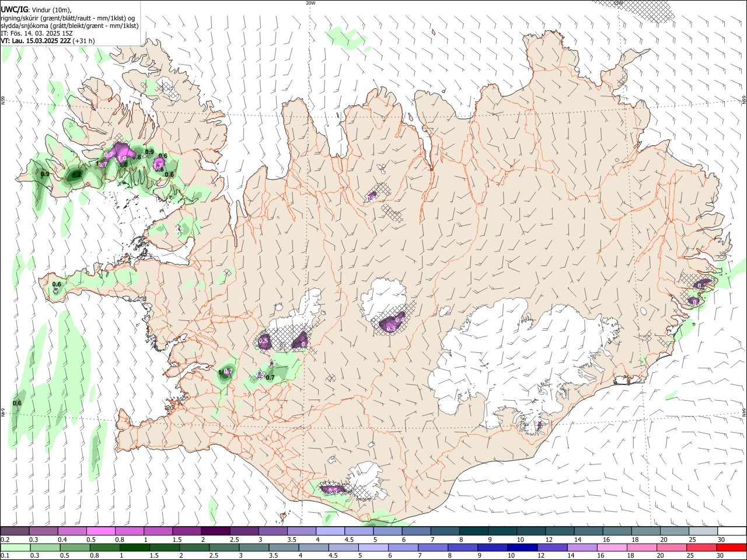Pick the medium green 0.5 swatch, lower scale
The image size is (747, 560).
tap(75, 547)
